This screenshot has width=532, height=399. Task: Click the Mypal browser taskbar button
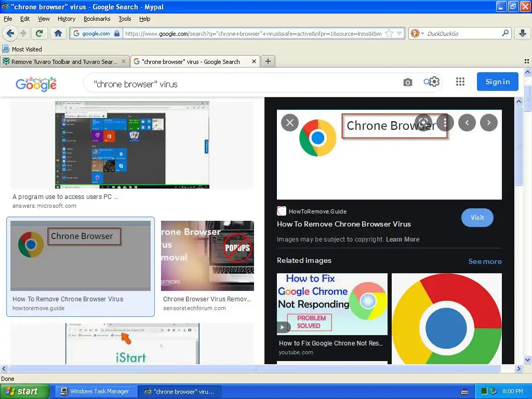pyautogui.click(x=180, y=391)
